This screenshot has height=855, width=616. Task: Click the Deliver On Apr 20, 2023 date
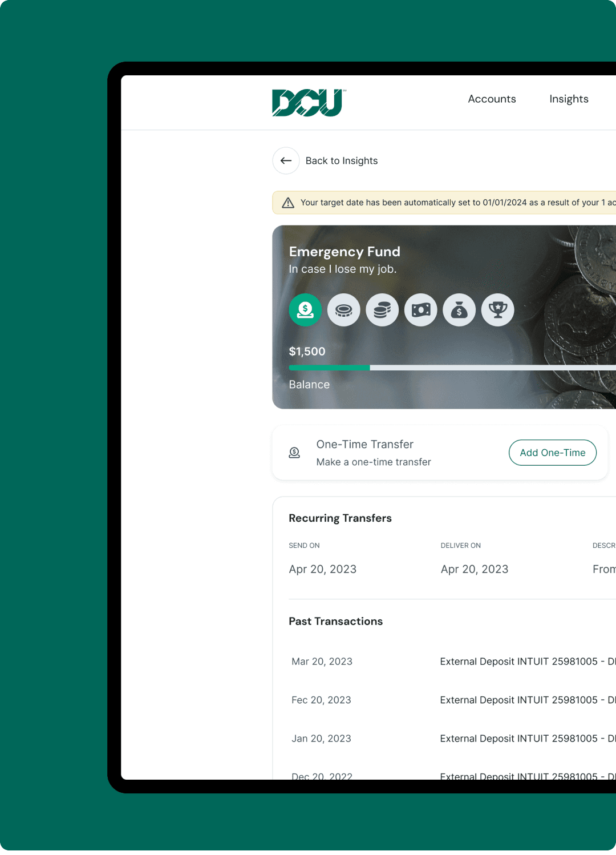pyautogui.click(x=475, y=569)
